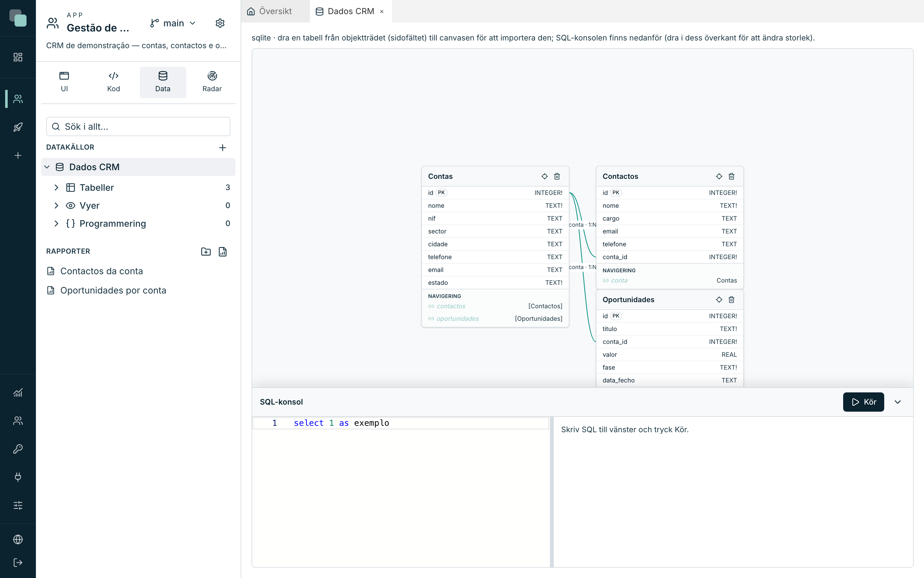Select the active users app icon in left rail

tap(18, 99)
